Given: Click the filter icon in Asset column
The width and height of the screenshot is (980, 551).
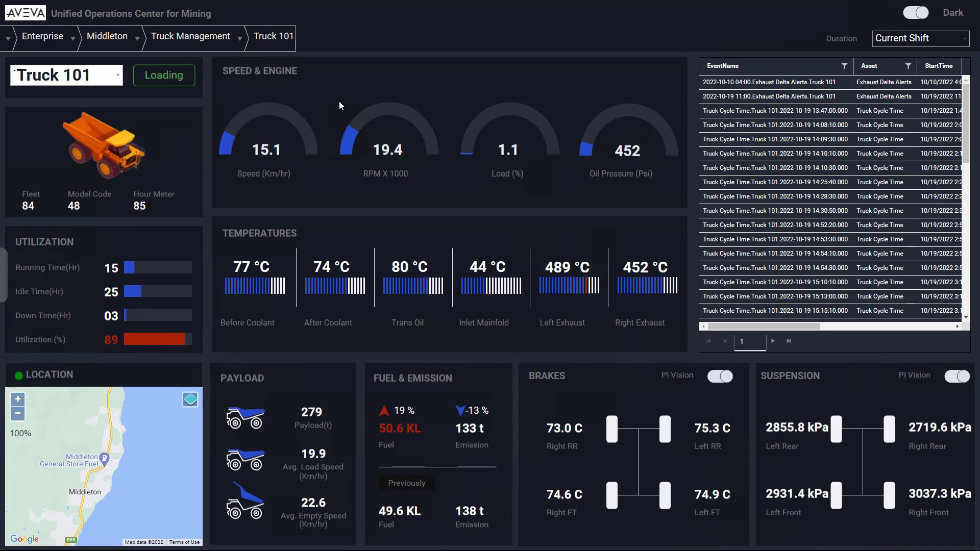Looking at the screenshot, I should (909, 66).
